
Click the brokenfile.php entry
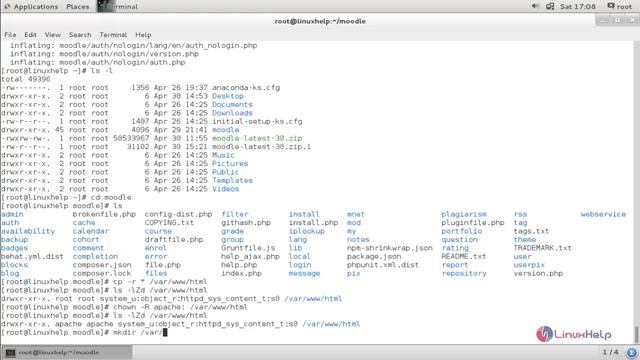(104, 214)
